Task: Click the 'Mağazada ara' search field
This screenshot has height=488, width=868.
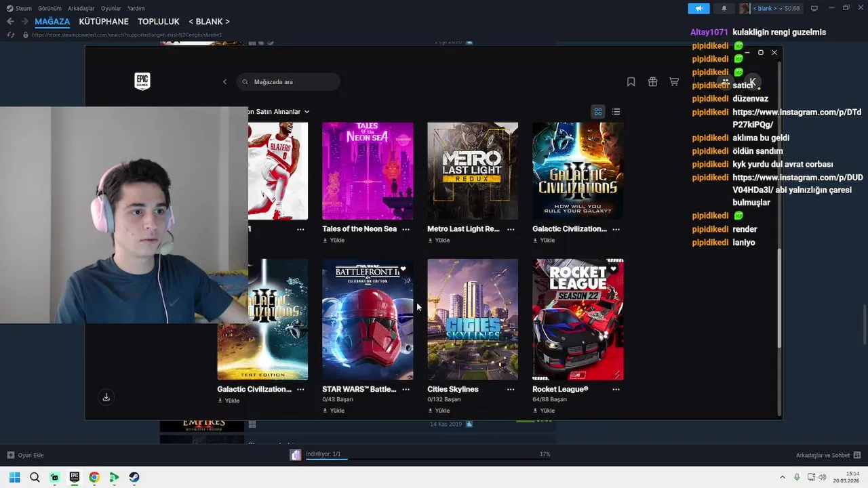Action: pos(288,82)
